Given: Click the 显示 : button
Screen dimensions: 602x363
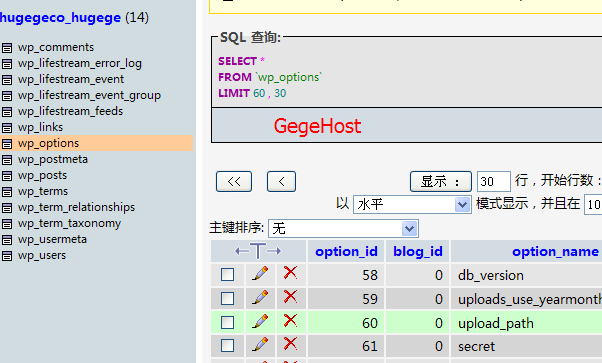Looking at the screenshot, I should coord(441,181).
